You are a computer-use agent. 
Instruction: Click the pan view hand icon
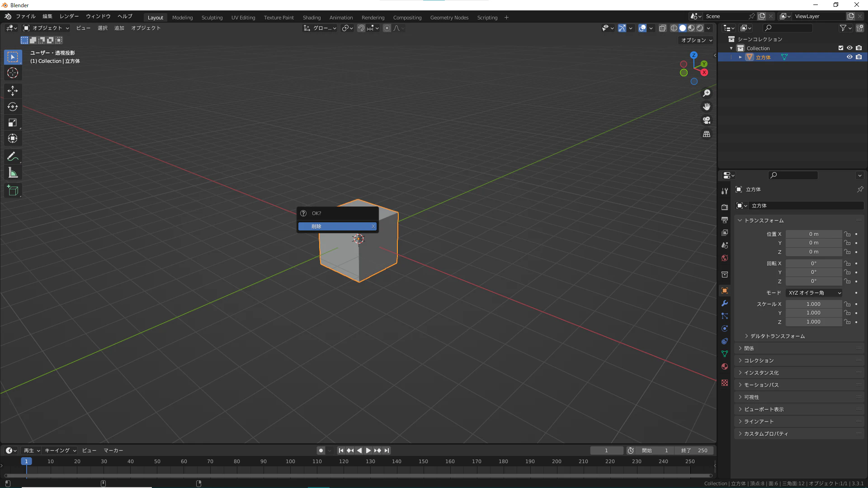(x=707, y=107)
